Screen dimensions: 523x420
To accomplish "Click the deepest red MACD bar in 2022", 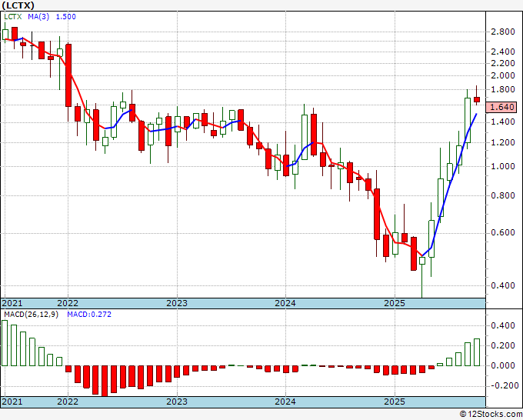I will (105, 382).
